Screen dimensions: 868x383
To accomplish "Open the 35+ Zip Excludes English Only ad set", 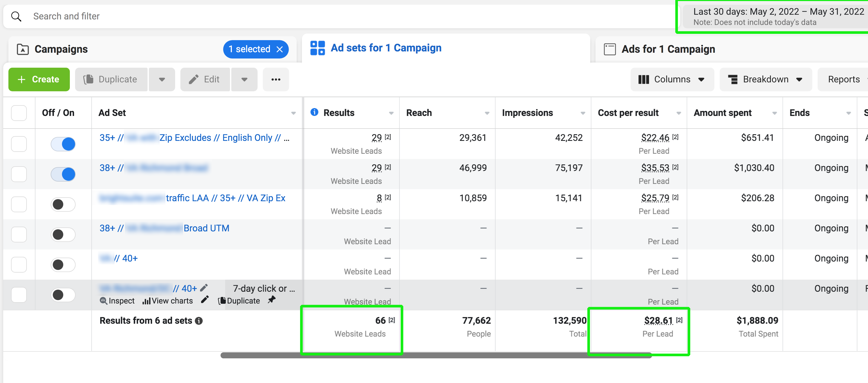I will click(x=195, y=138).
